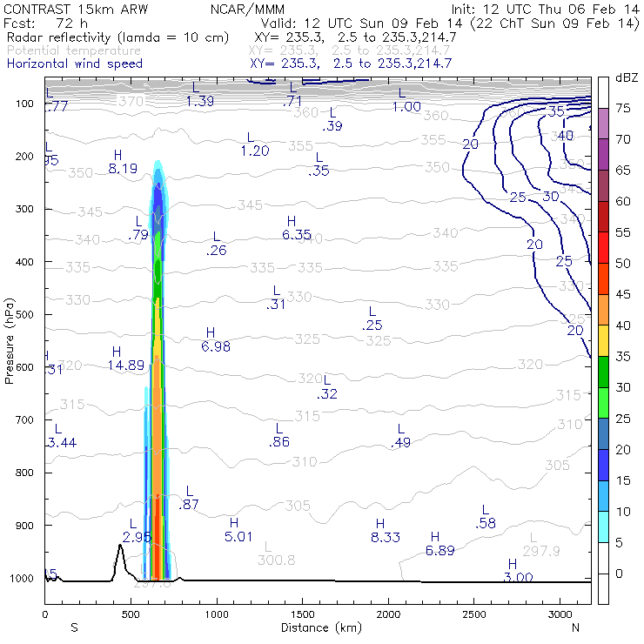Click the "Pressure (hPa)" vertical axis label
This screenshot has height=644, width=644.
[9, 341]
